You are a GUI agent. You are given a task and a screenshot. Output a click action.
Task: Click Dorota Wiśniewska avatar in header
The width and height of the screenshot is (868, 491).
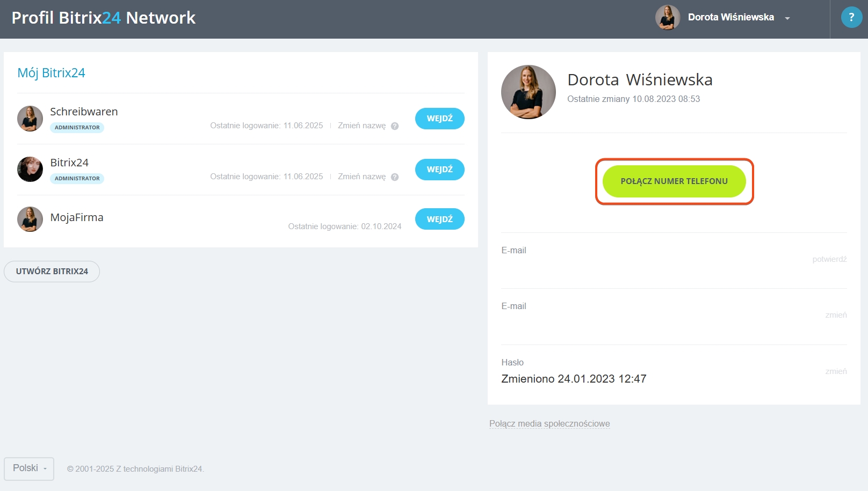[x=668, y=17]
